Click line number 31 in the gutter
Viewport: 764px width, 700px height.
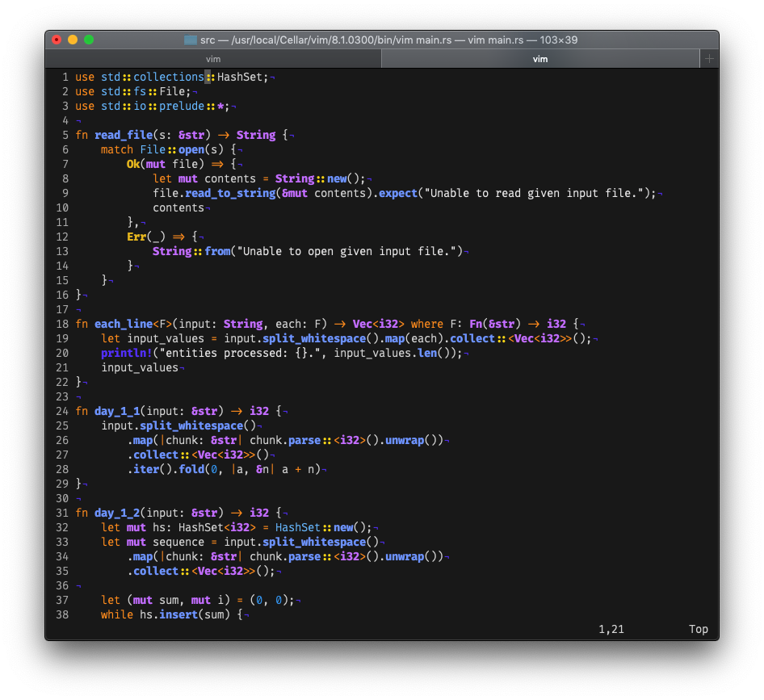pos(62,513)
